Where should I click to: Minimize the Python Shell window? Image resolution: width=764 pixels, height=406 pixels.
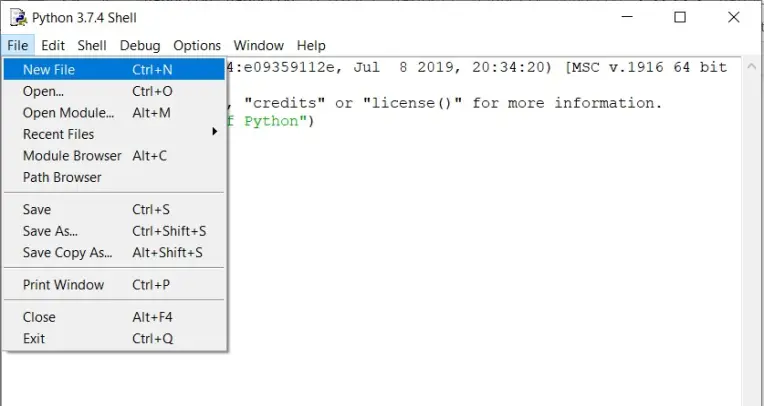[627, 18]
